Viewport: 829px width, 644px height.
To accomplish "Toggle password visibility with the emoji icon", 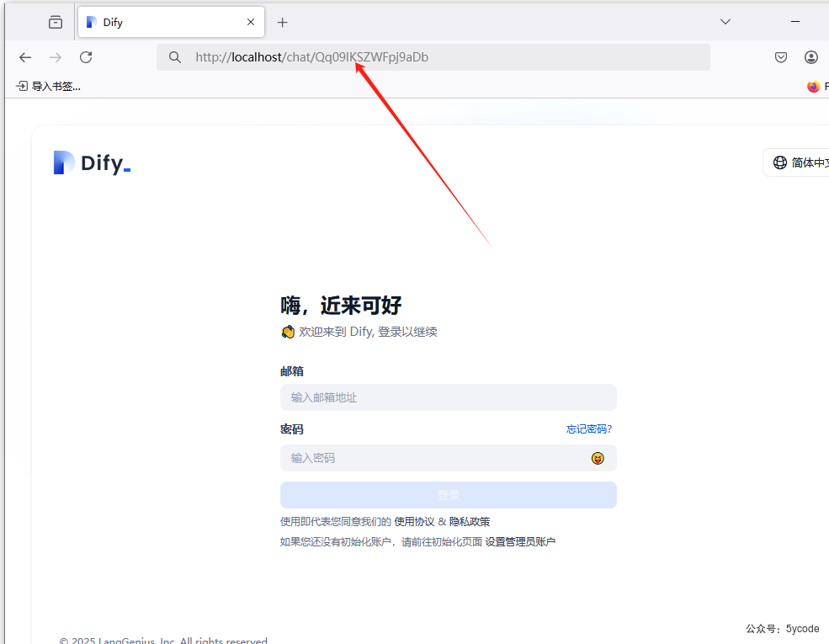I will point(598,458).
